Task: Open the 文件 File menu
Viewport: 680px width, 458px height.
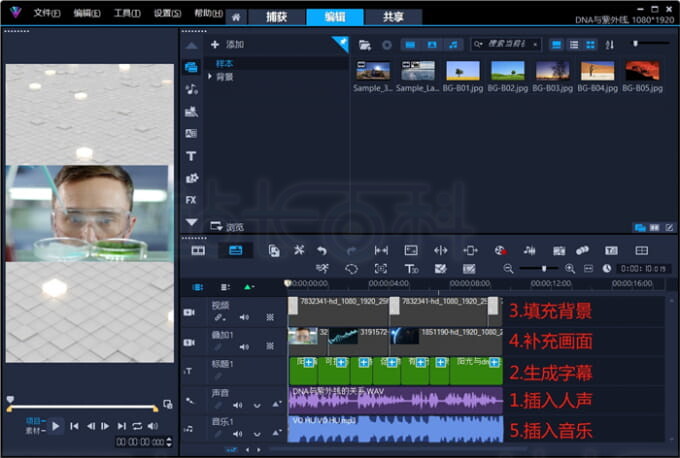Action: click(46, 14)
